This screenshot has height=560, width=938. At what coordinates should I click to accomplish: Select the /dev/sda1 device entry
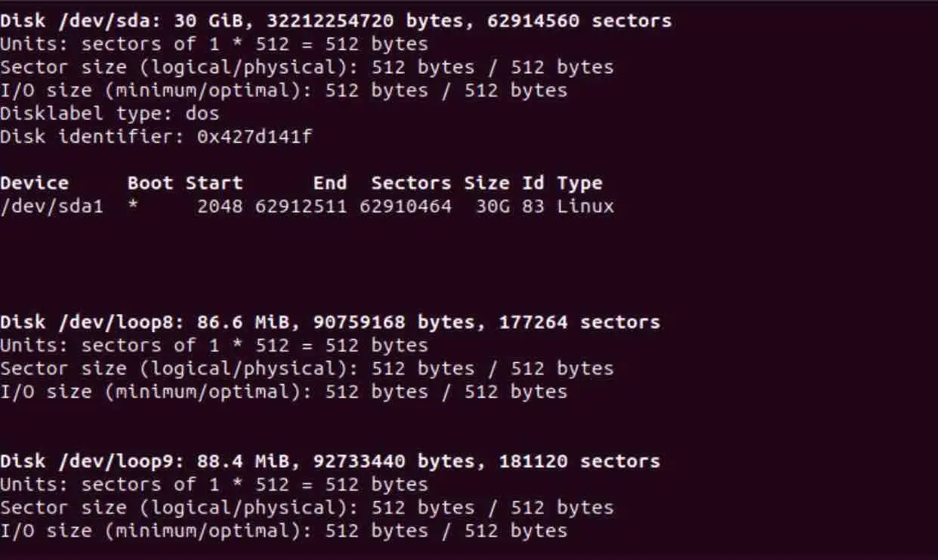pos(51,206)
